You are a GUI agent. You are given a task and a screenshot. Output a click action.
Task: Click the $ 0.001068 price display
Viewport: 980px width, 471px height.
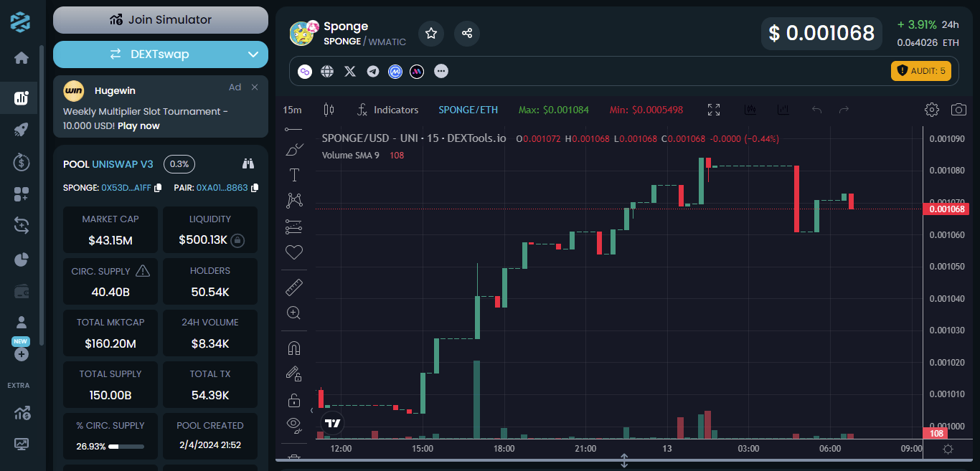point(822,33)
